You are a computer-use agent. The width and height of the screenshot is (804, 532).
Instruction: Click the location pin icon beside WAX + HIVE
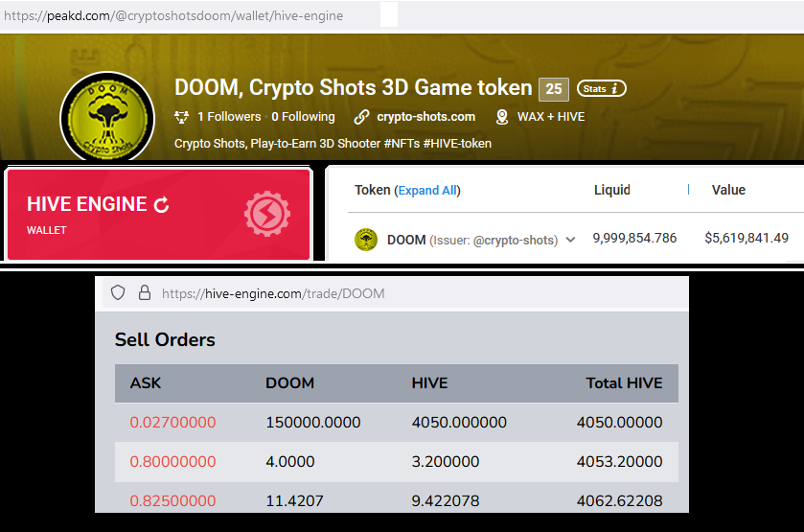[x=502, y=117]
